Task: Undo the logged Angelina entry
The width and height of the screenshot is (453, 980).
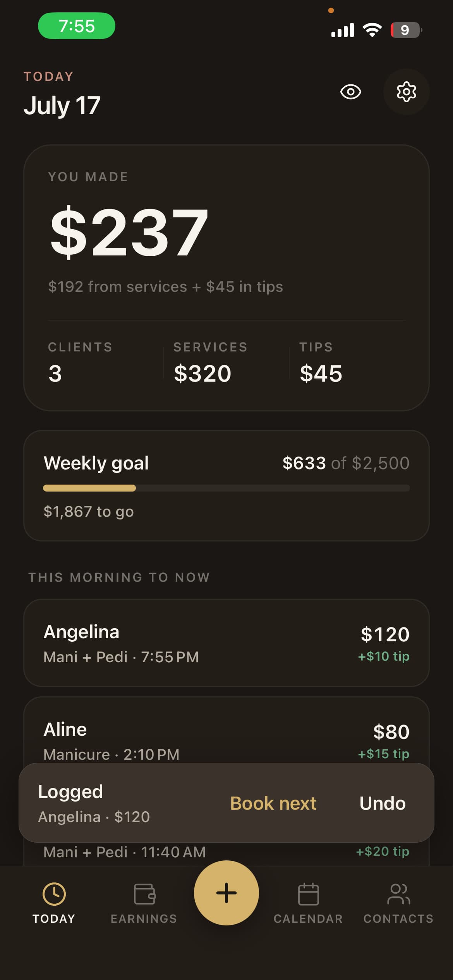Action: (x=383, y=803)
